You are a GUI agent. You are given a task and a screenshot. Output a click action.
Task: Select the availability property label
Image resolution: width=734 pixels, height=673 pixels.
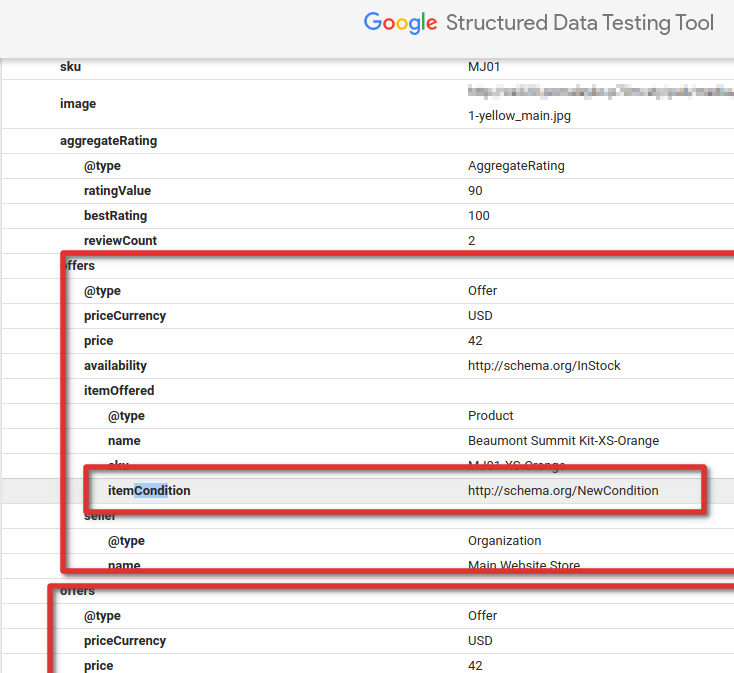[x=115, y=366]
